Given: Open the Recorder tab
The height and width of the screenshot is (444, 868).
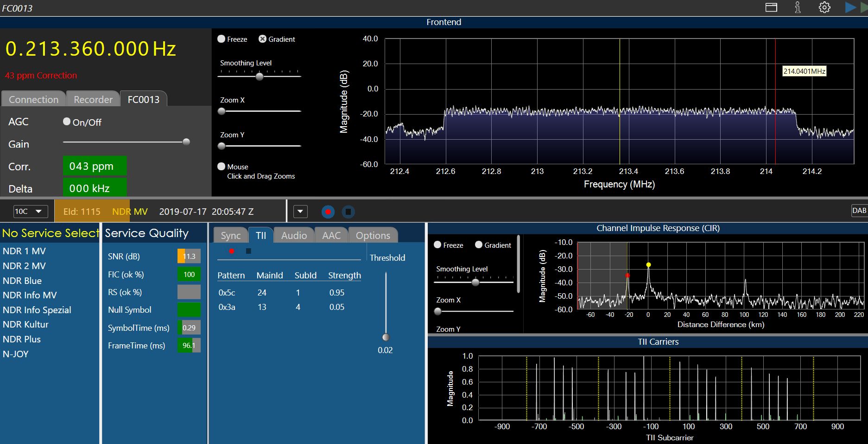Looking at the screenshot, I should tap(93, 99).
